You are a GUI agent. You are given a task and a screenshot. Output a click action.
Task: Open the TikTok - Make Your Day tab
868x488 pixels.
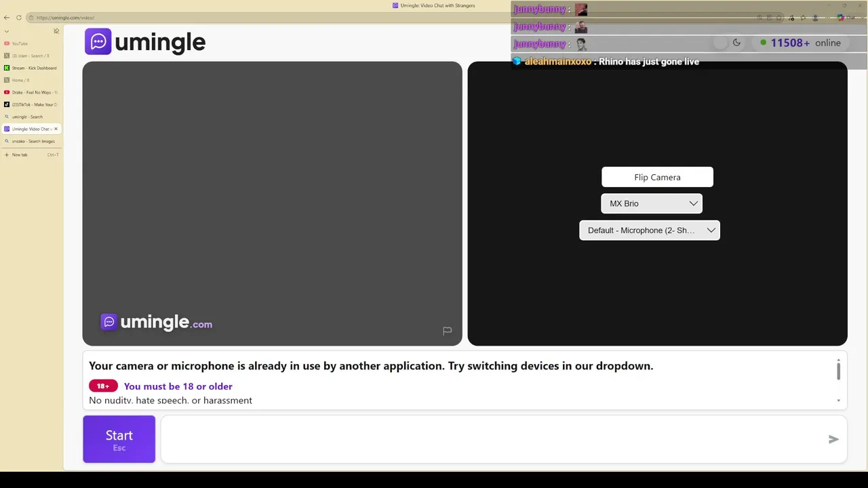point(31,104)
